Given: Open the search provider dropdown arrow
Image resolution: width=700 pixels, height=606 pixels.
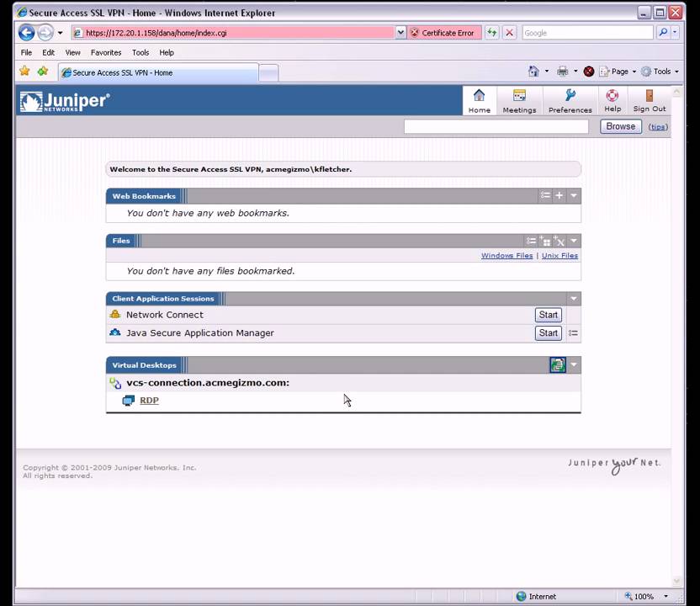Looking at the screenshot, I should (675, 33).
